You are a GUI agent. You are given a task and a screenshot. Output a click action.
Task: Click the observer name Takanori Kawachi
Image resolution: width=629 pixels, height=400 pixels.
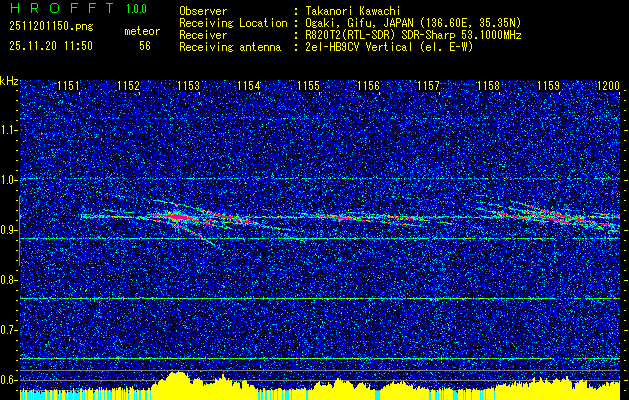tap(353, 11)
